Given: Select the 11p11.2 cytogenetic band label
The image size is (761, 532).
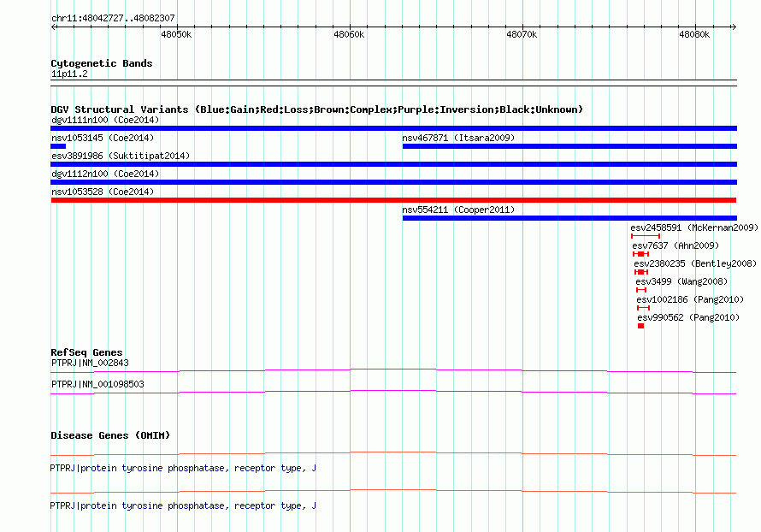Looking at the screenshot, I should [x=69, y=74].
